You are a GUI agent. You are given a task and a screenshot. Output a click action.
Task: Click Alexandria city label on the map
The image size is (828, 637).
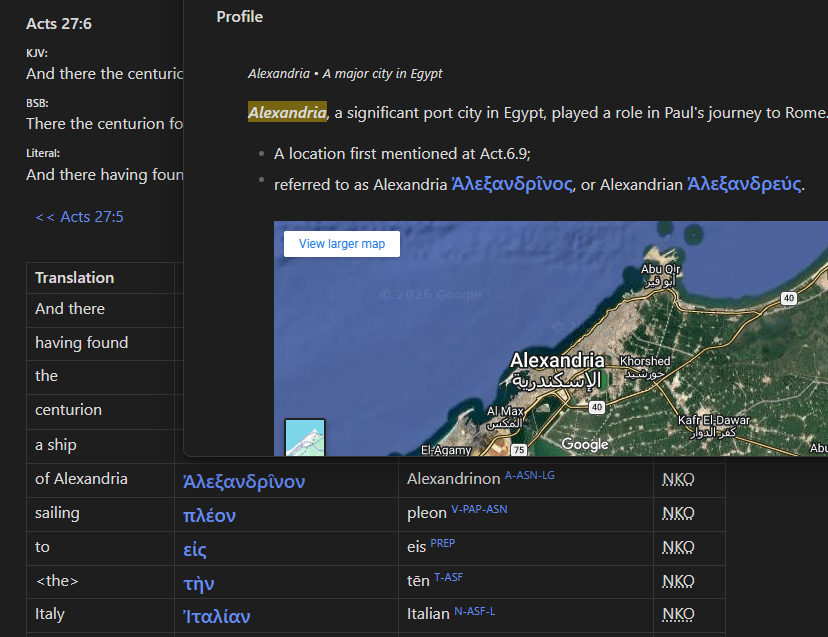(557, 361)
